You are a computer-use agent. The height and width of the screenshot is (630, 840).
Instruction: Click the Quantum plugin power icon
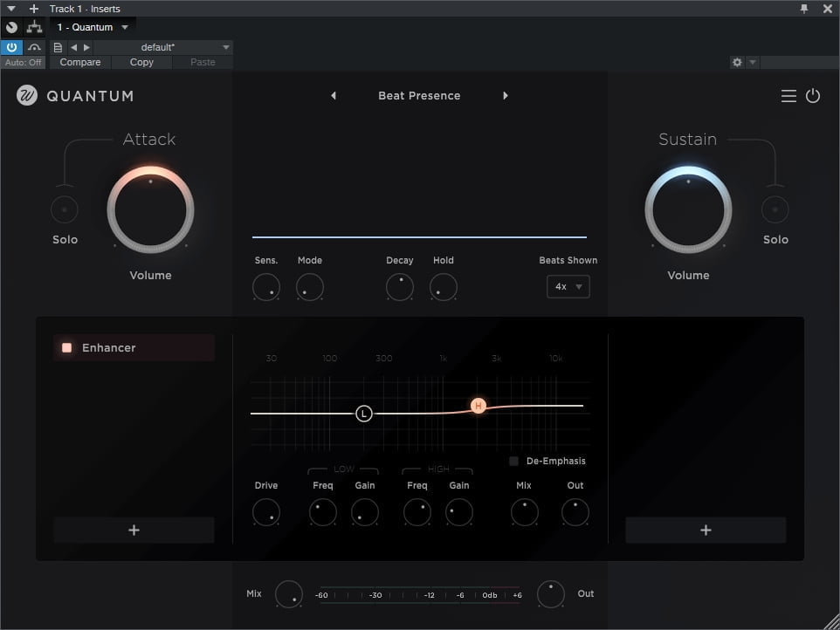[813, 96]
